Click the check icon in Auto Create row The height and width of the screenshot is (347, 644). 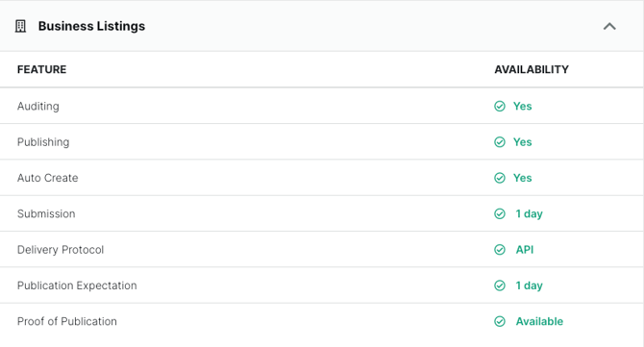pyautogui.click(x=500, y=178)
